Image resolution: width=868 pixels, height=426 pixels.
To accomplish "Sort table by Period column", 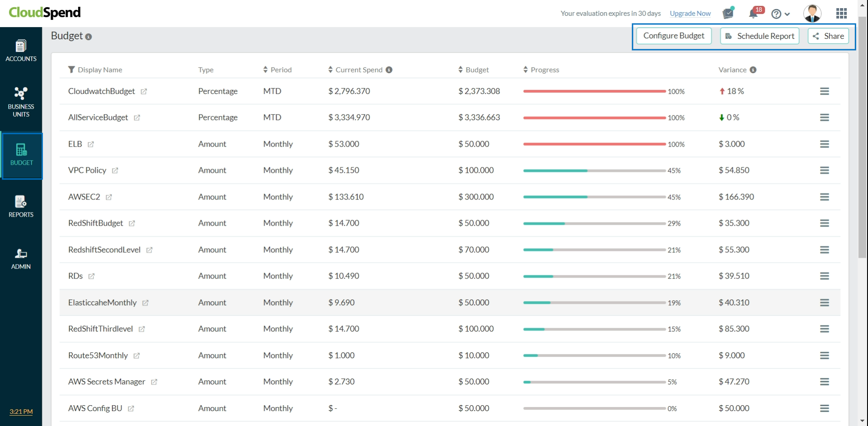I will (x=265, y=70).
